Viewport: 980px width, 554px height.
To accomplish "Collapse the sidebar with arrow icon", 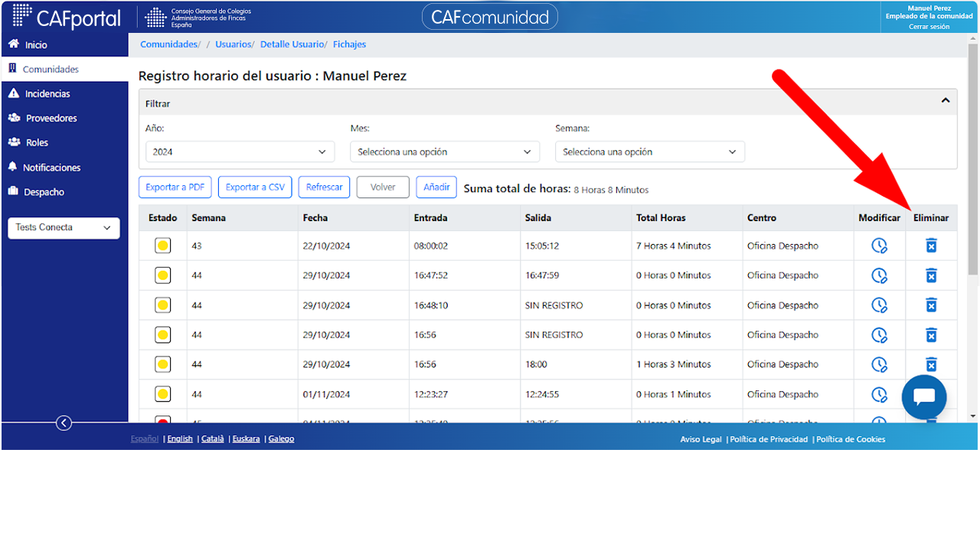I will (x=64, y=422).
